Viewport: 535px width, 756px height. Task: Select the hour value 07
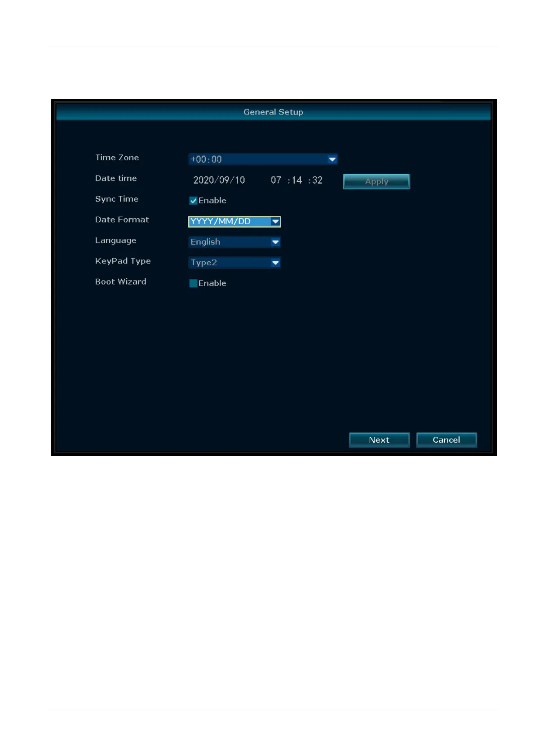coord(276,180)
